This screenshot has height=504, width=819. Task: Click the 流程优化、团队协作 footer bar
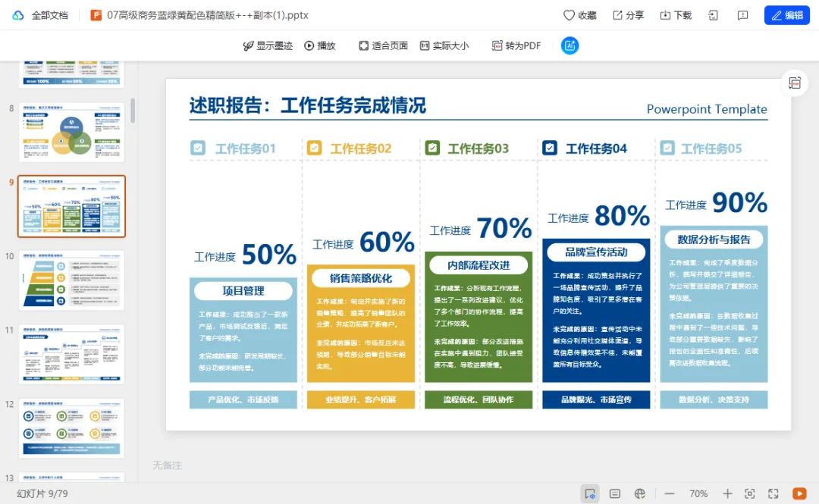click(479, 399)
